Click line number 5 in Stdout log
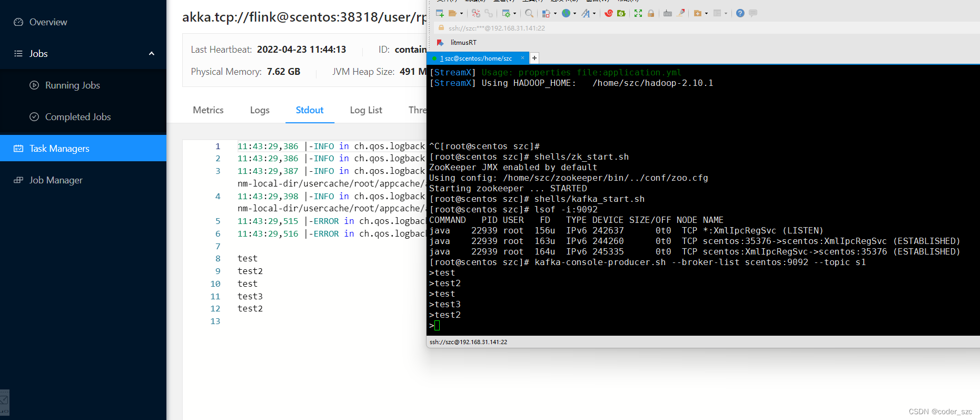 click(x=218, y=221)
